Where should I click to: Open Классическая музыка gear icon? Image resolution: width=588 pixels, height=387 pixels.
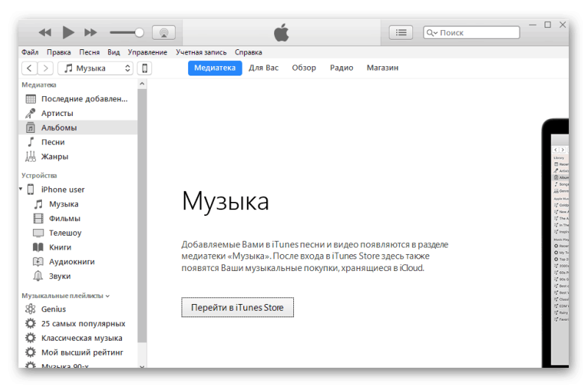tap(30, 338)
